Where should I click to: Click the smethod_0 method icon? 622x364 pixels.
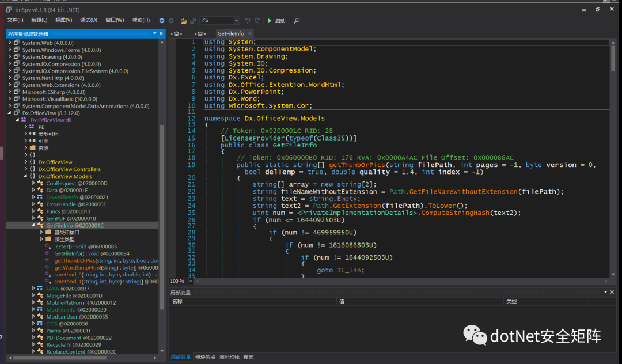48,274
